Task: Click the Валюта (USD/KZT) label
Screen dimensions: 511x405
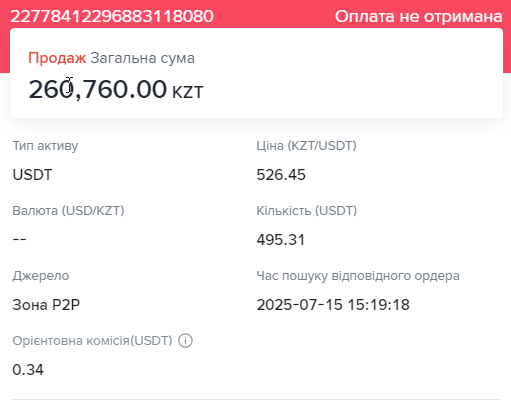Action: (68, 211)
